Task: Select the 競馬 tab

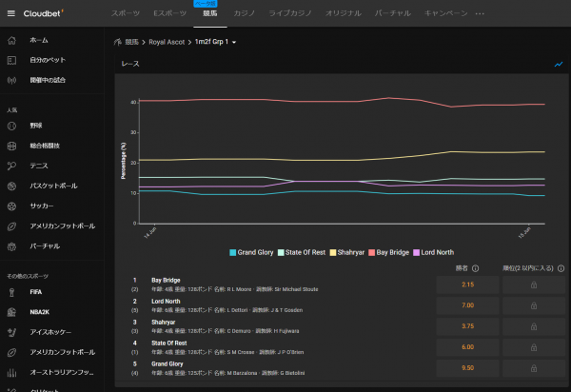Action: 210,13
